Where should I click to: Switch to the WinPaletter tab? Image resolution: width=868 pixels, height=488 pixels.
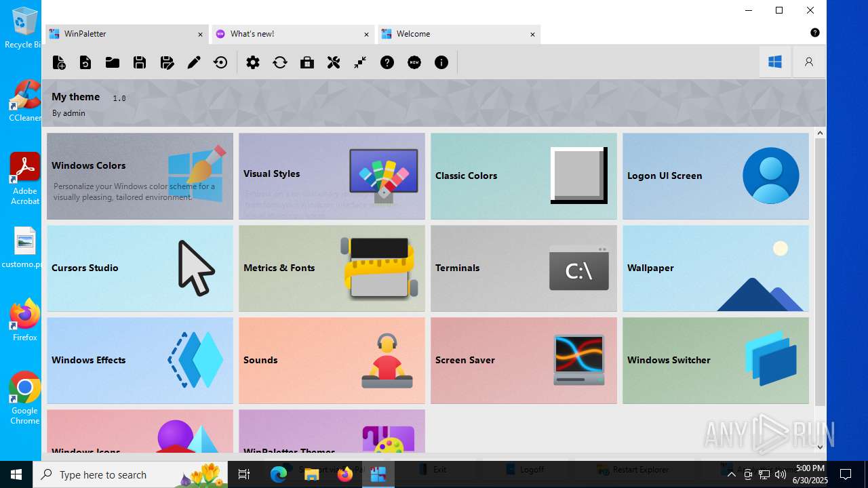pyautogui.click(x=127, y=34)
